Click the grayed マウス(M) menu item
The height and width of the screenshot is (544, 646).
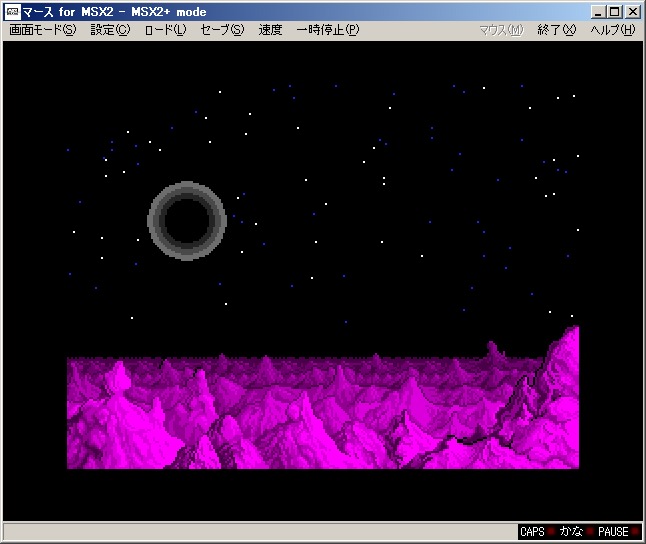pyautogui.click(x=500, y=30)
